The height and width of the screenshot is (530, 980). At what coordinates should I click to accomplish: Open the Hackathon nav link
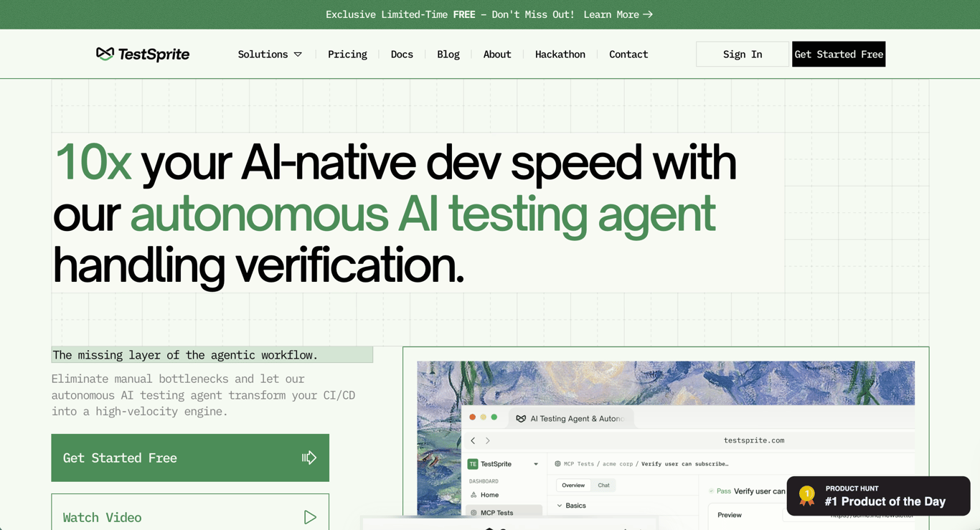pyautogui.click(x=560, y=55)
